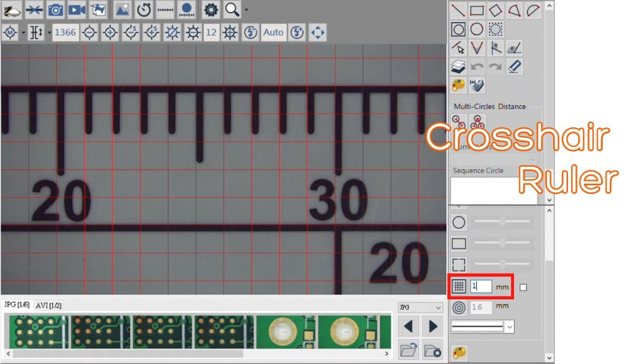This screenshot has width=629, height=364.
Task: Start video recording with camcorder icon
Action: (77, 9)
